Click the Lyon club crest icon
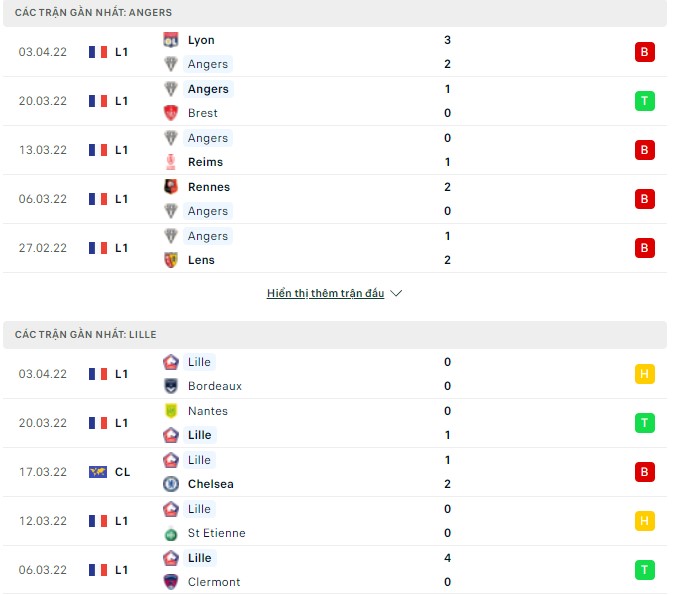The image size is (676, 595). pos(170,40)
